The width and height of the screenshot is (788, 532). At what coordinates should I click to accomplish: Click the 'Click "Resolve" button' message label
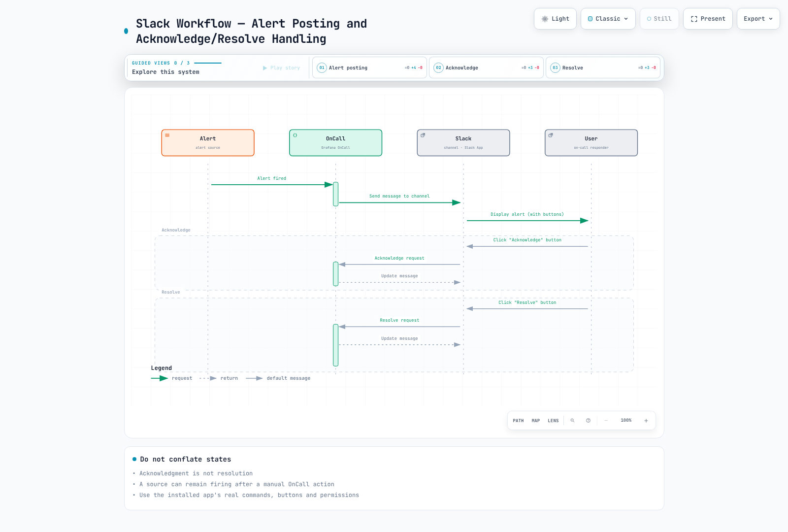coord(527,302)
